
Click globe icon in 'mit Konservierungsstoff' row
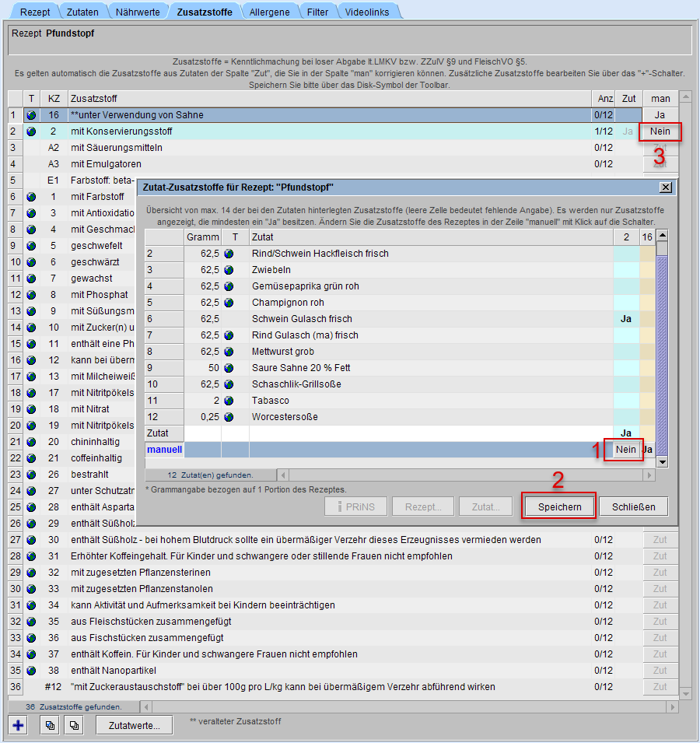tap(31, 131)
